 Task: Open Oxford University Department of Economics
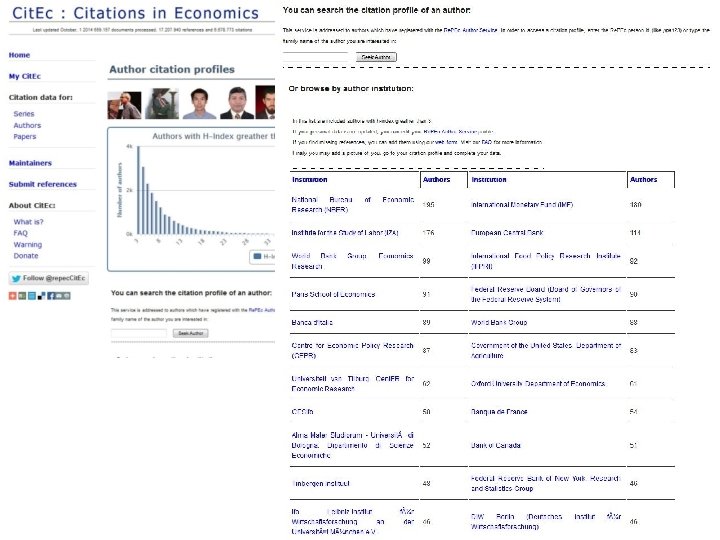[x=538, y=384]
